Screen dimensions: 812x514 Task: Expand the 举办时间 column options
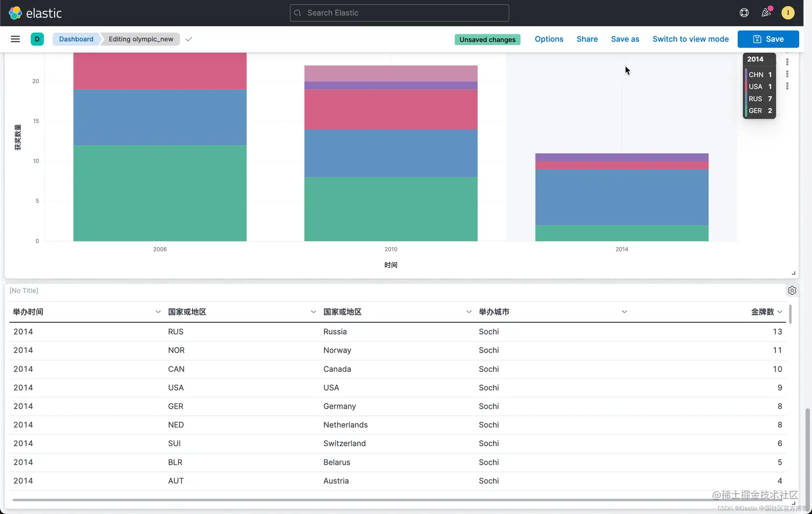[x=158, y=312]
